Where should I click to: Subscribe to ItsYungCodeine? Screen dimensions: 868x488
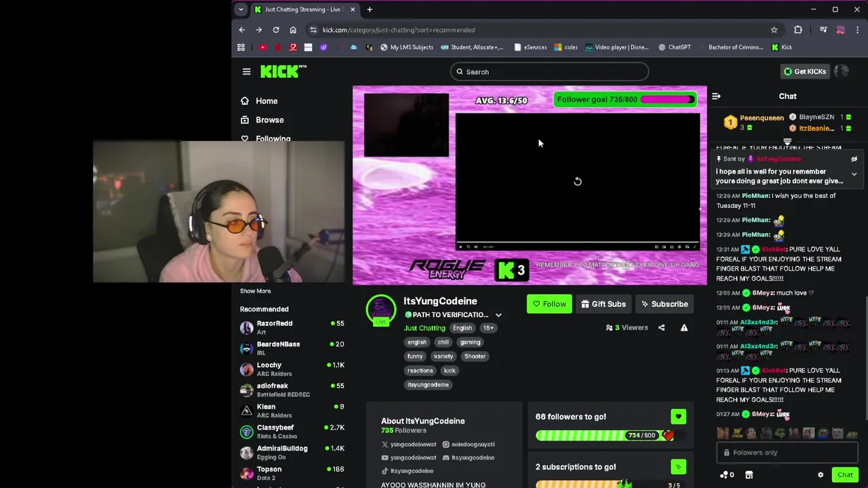click(x=665, y=304)
